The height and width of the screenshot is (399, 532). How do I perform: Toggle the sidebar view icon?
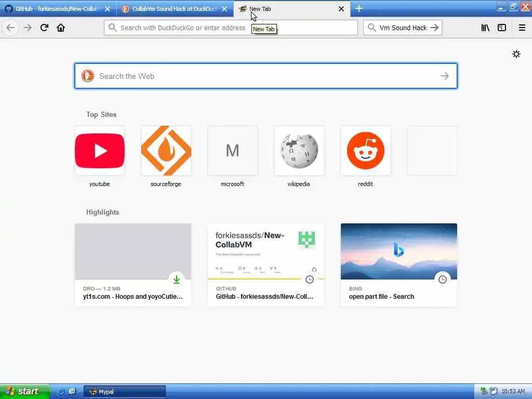(x=502, y=28)
